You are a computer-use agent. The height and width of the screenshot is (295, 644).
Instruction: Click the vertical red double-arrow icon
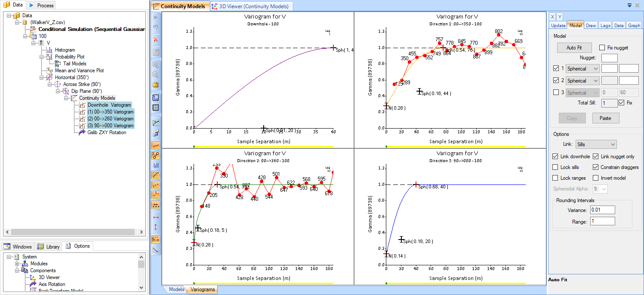(x=156, y=227)
